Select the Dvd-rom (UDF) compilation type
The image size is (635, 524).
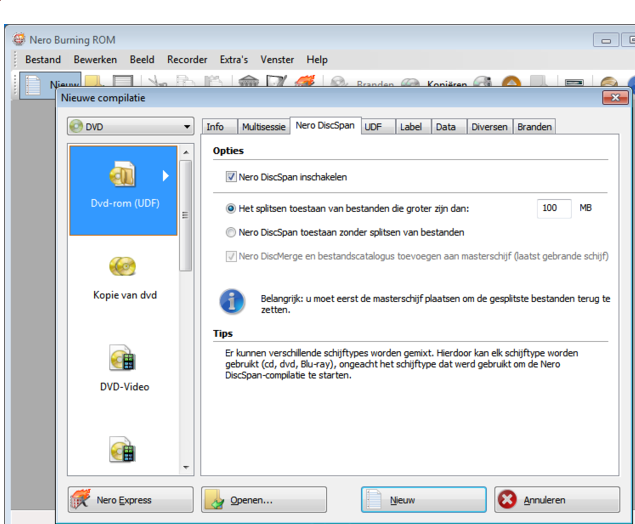(x=124, y=190)
